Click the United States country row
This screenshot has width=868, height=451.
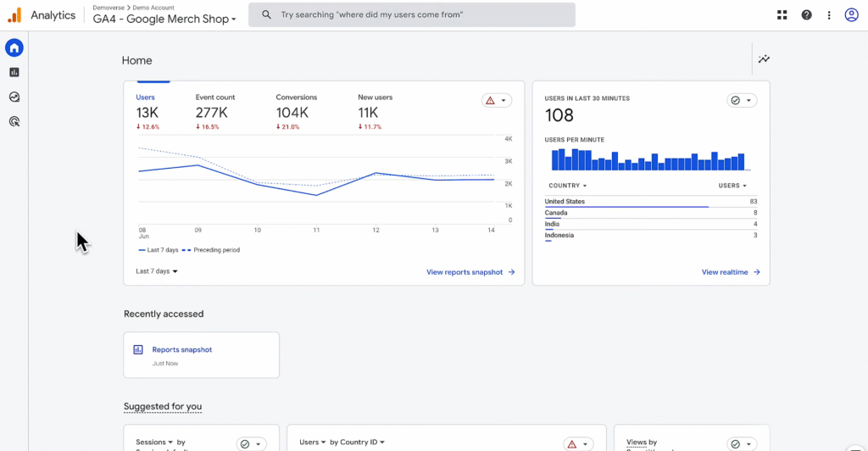tap(650, 202)
